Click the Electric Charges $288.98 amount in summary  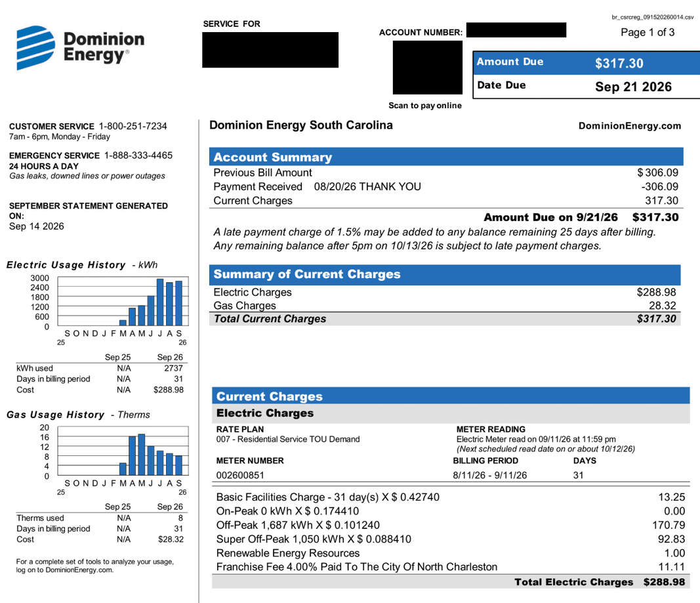coord(656,293)
